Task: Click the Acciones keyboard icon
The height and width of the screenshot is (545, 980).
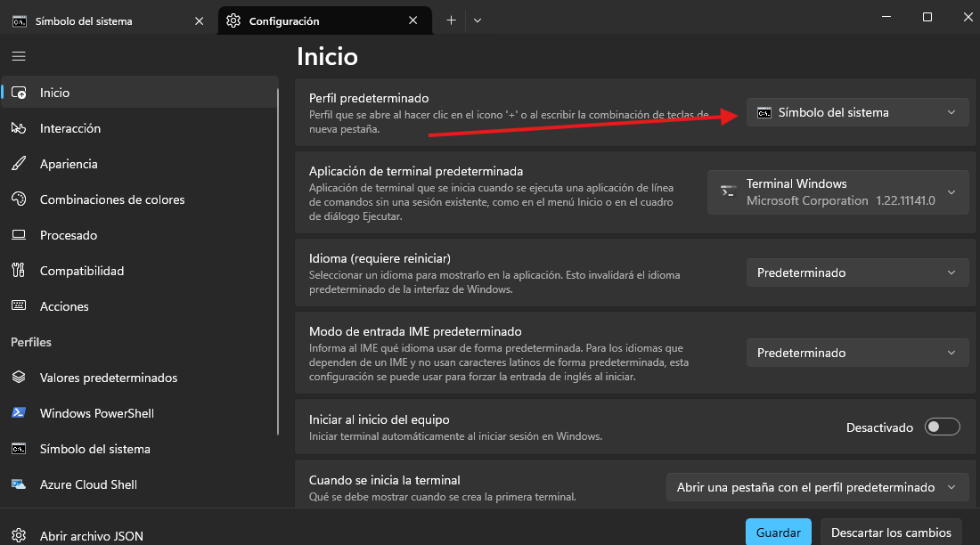Action: pos(19,305)
